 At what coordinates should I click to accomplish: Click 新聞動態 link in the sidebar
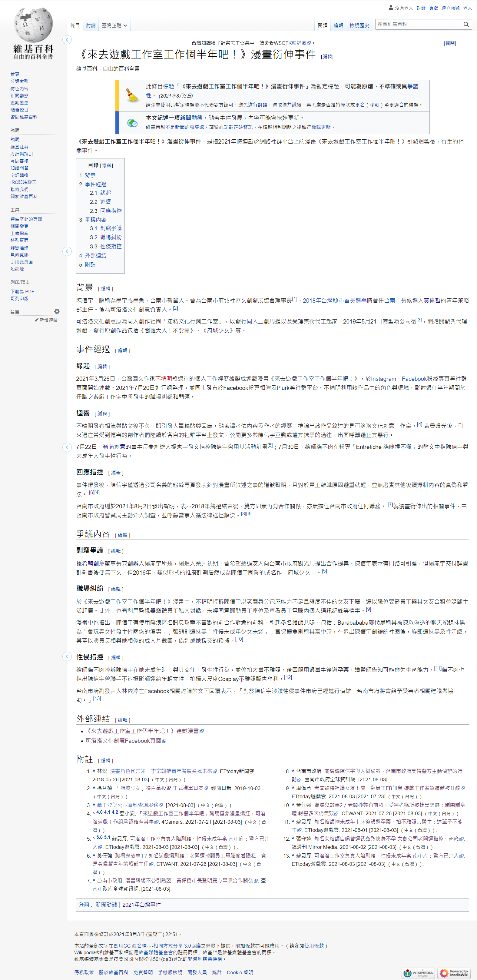click(x=19, y=95)
